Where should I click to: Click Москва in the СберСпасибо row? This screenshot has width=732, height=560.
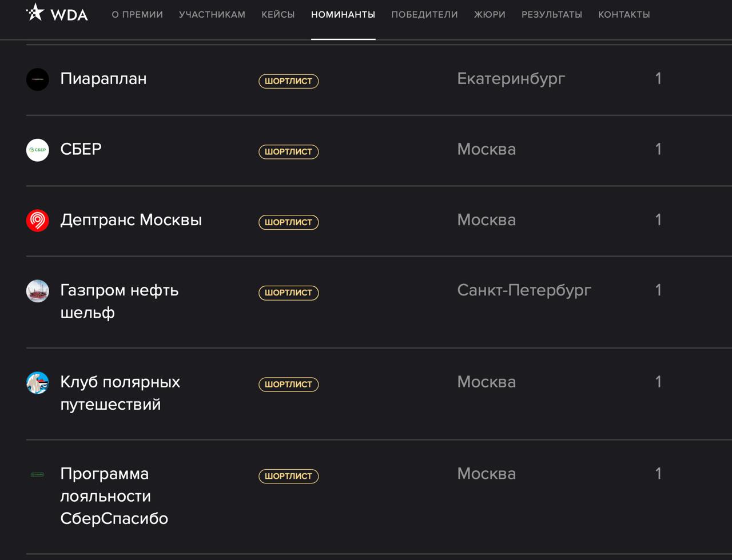tap(487, 474)
